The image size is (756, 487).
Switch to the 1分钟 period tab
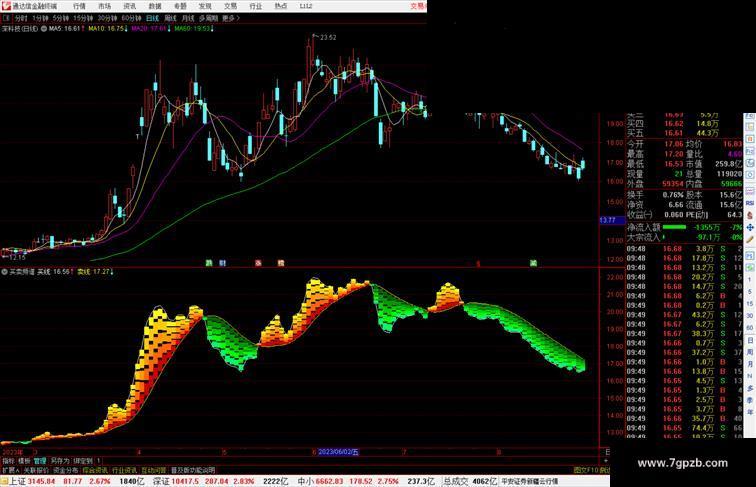point(40,18)
